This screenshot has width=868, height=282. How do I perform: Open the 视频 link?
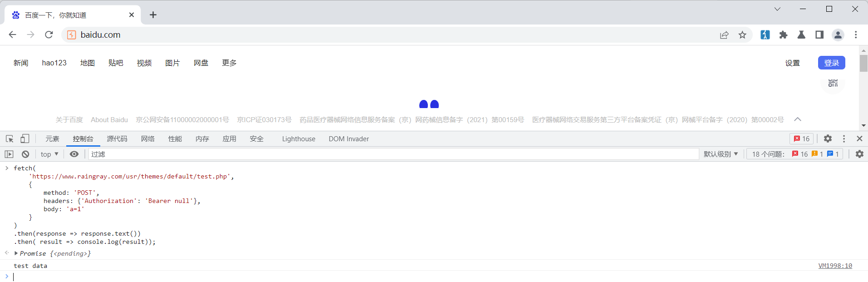point(144,63)
